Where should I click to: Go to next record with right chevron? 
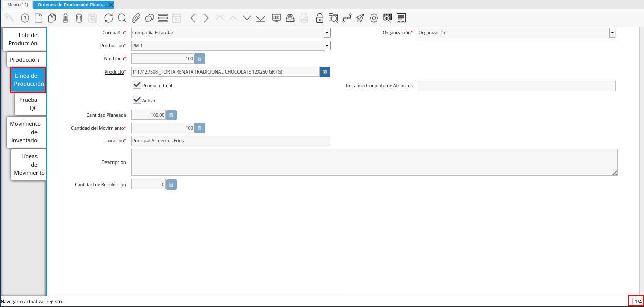(x=206, y=18)
